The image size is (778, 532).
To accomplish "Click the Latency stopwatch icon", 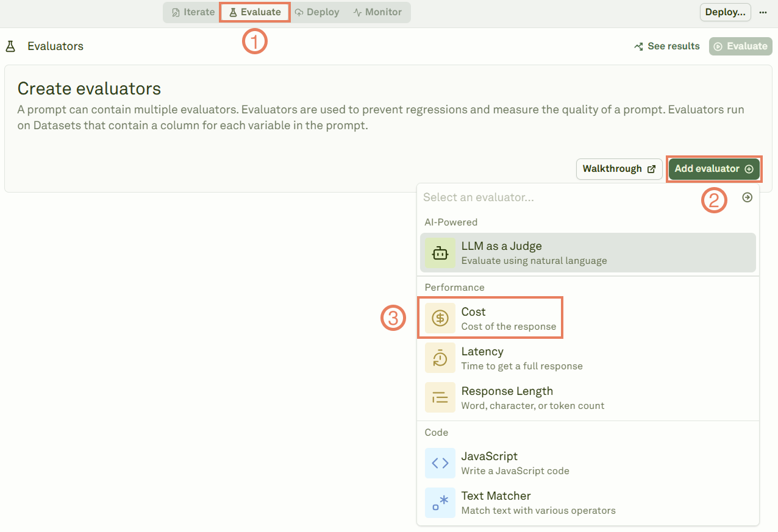I will [440, 358].
